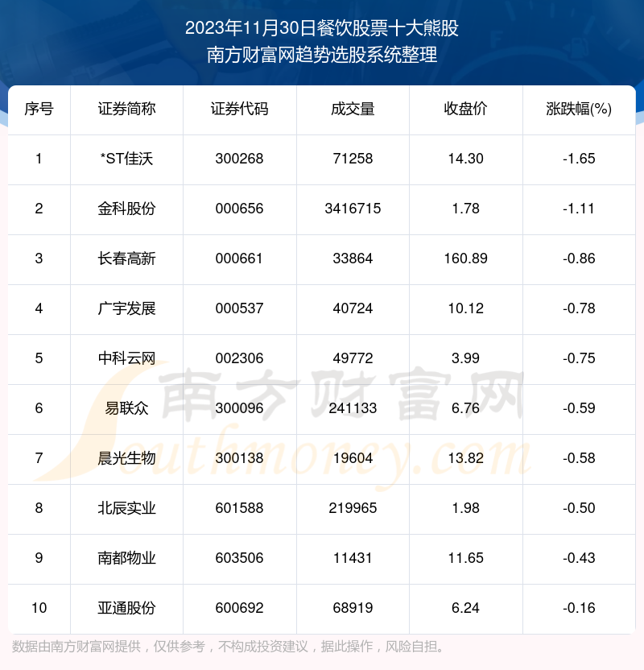The height and width of the screenshot is (670, 644).
Task: Click the 证券简称 column header
Action: click(x=126, y=110)
